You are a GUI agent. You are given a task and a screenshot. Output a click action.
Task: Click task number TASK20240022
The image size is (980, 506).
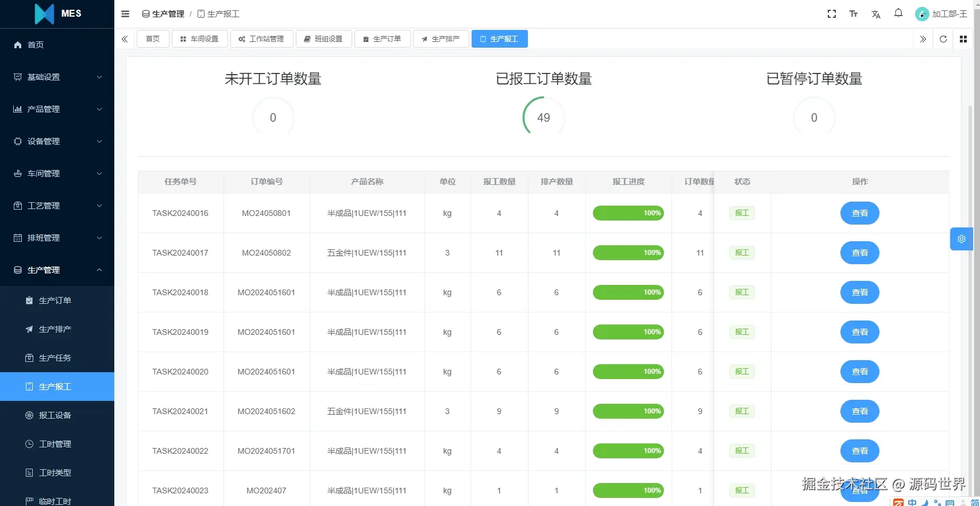pos(180,451)
